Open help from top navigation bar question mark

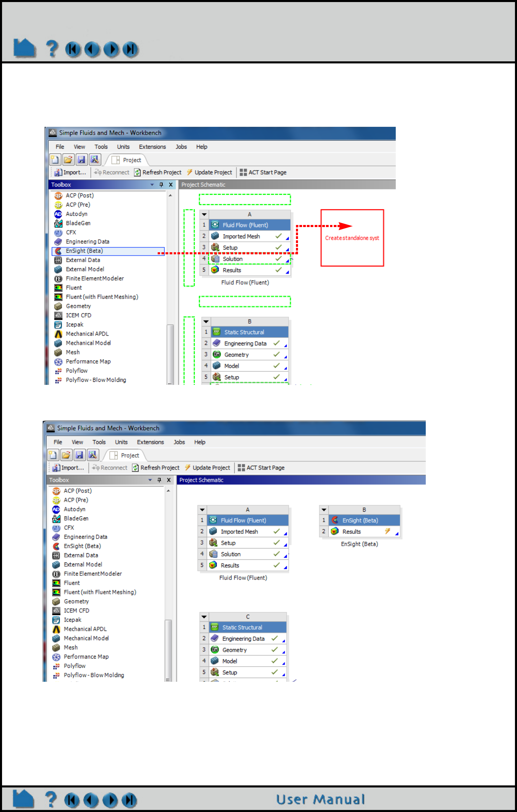pyautogui.click(x=52, y=49)
